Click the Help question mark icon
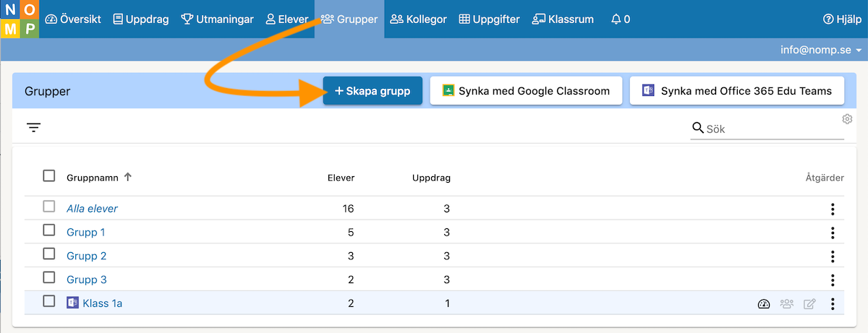Image resolution: width=868 pixels, height=333 pixels. [x=829, y=20]
